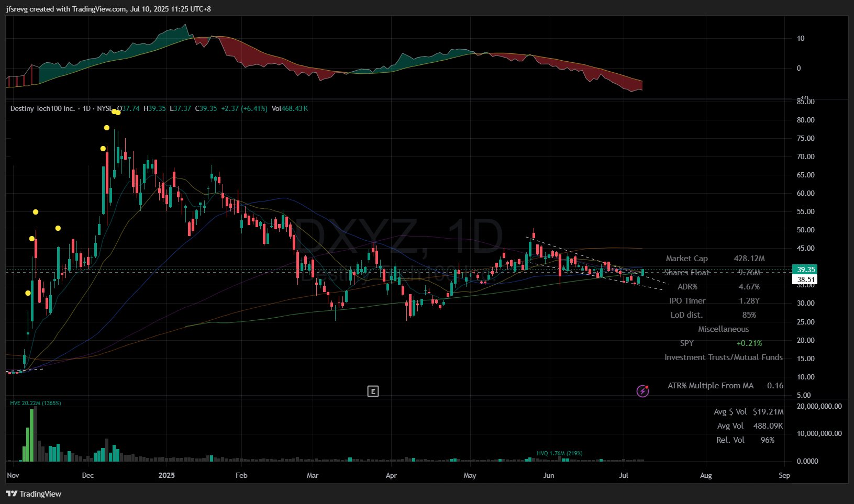Screen dimensions: 854x504
Task: Click the high value H39.35 in the legend
Action: coord(154,108)
